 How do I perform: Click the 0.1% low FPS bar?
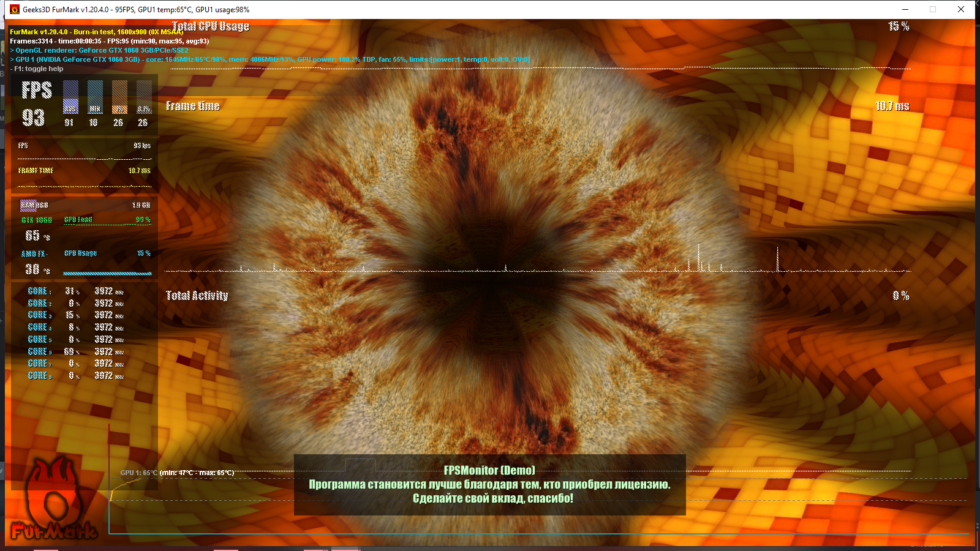[144, 97]
